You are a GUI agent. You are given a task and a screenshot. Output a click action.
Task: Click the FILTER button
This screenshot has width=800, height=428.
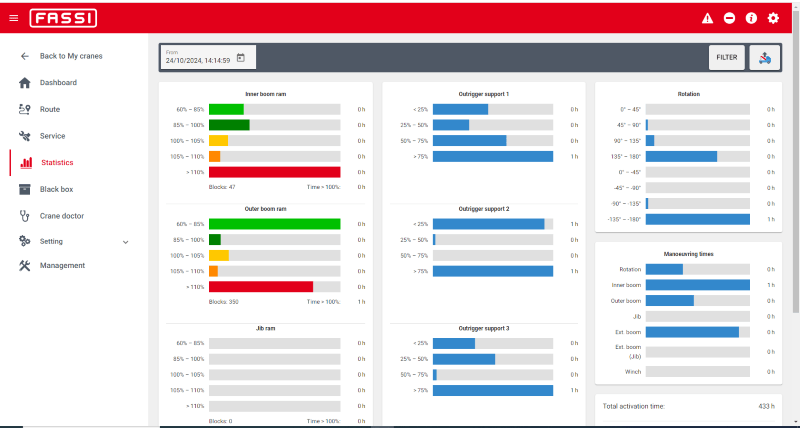tap(727, 58)
